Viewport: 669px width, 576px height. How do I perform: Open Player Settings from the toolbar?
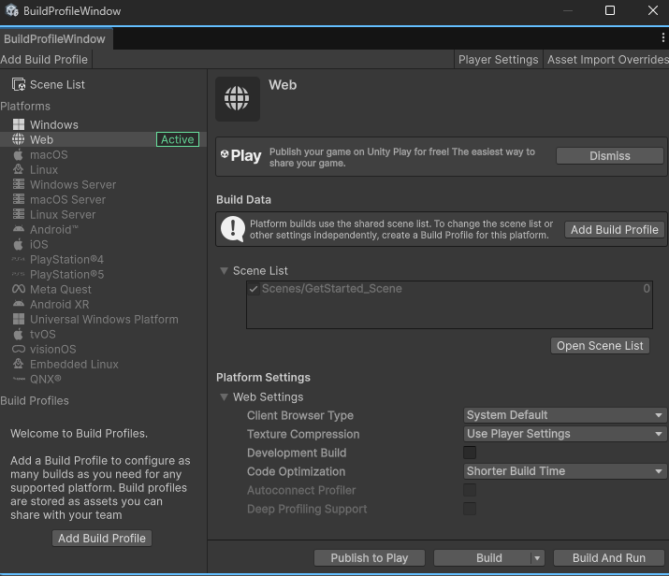[498, 60]
